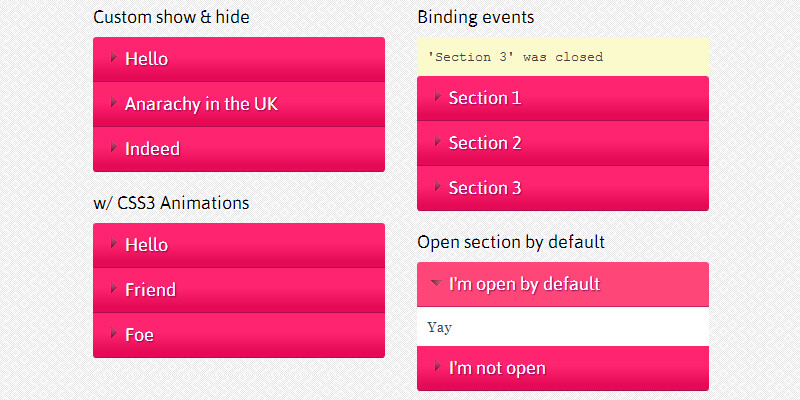Click the down arrow on I'm open by default

(x=436, y=284)
